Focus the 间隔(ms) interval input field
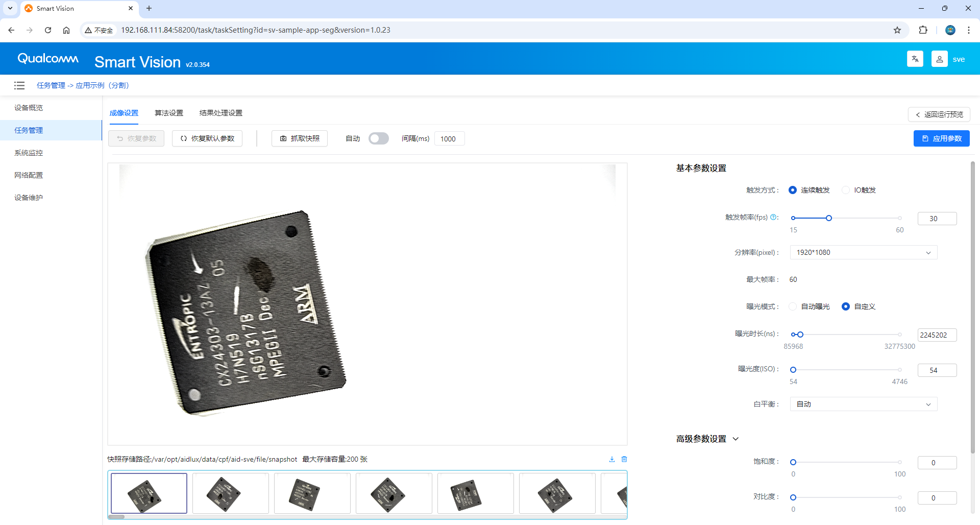The image size is (980, 525). pos(449,138)
